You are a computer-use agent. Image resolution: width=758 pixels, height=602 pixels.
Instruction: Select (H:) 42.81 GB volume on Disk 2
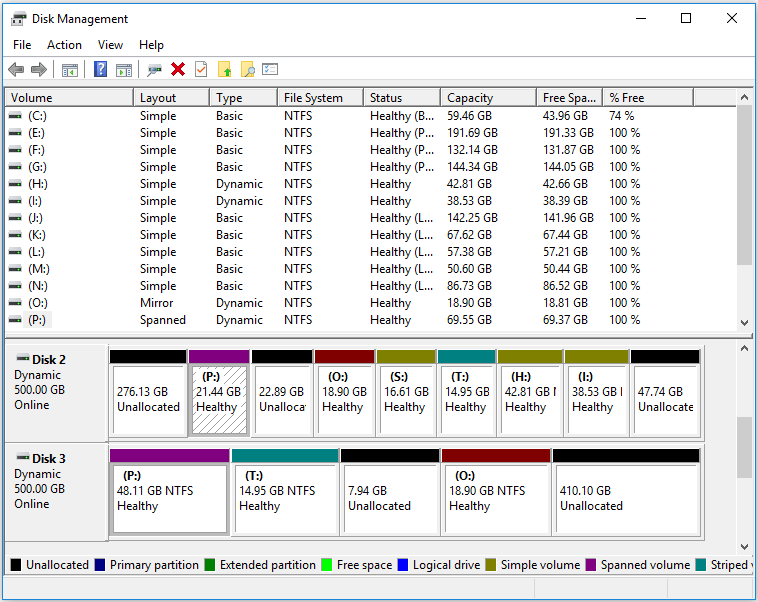pyautogui.click(x=530, y=393)
